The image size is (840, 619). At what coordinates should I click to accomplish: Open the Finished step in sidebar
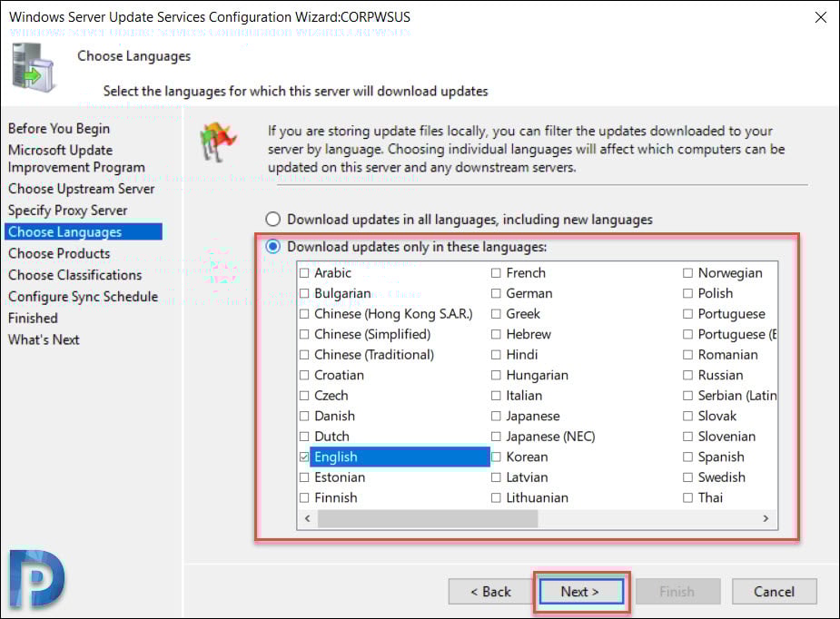pos(33,318)
